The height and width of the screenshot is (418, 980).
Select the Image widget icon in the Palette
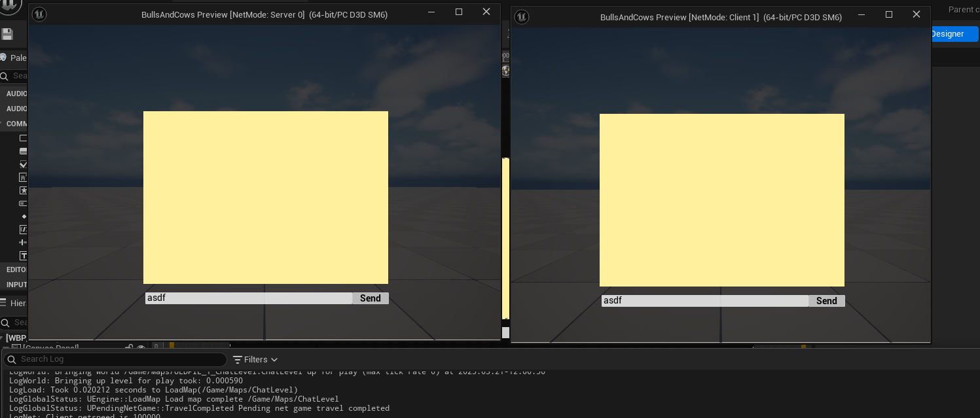(24, 177)
